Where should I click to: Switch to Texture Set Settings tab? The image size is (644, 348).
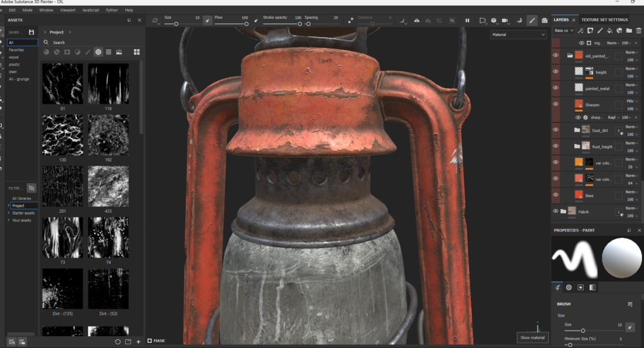[604, 20]
